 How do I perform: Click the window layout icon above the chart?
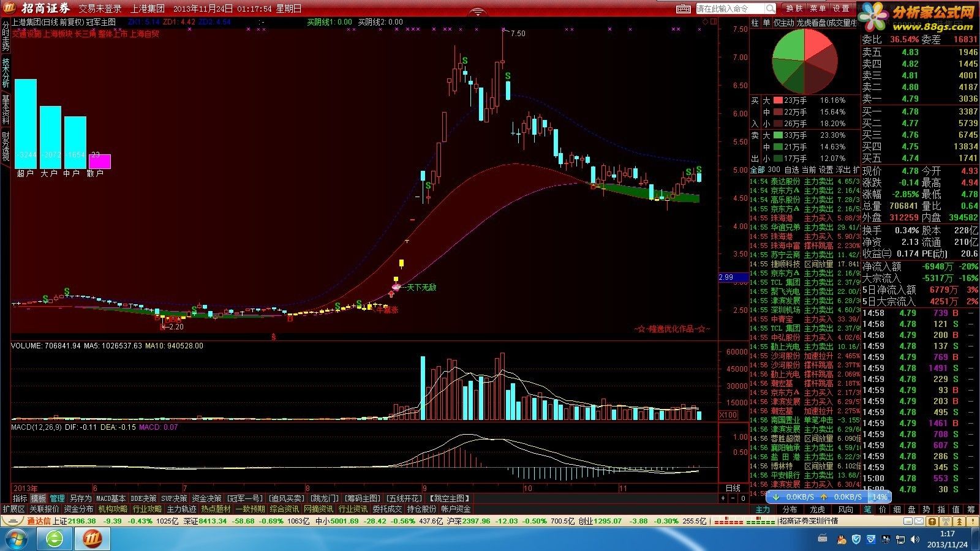tap(712, 21)
